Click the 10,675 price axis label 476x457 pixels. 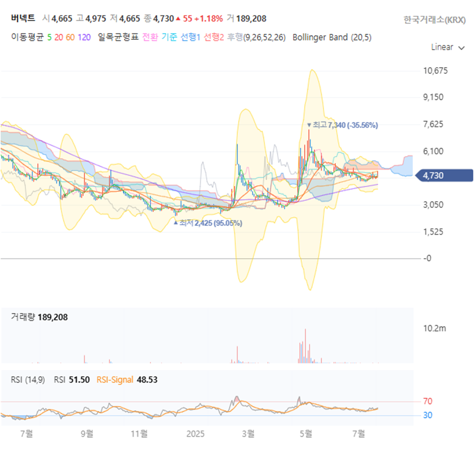pos(435,71)
